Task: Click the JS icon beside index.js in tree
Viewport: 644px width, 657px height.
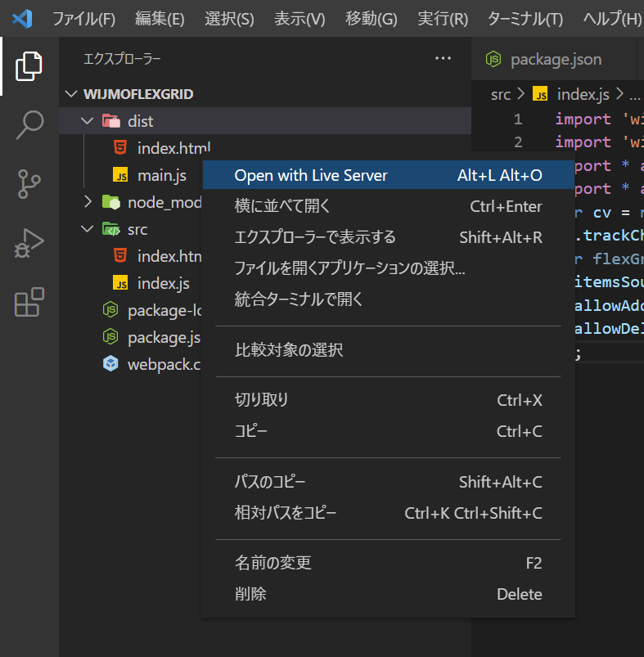Action: click(120, 283)
